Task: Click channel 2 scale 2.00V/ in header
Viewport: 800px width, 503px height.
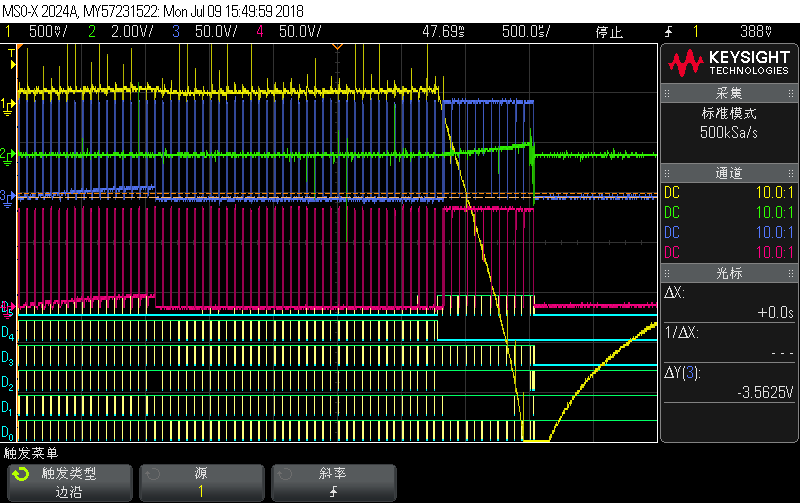Action: pyautogui.click(x=132, y=32)
